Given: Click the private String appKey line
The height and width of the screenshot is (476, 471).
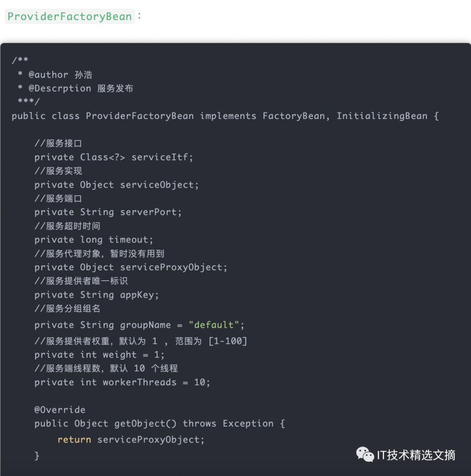Looking at the screenshot, I should [x=96, y=295].
